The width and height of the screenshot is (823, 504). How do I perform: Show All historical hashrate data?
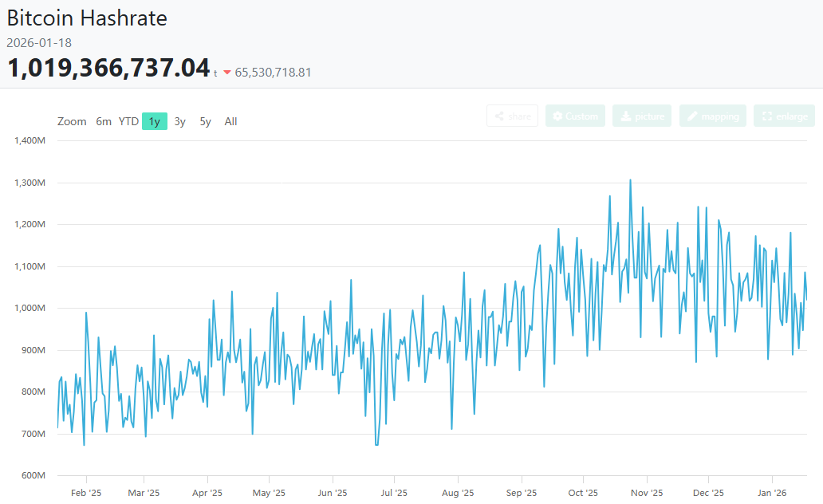(x=230, y=122)
